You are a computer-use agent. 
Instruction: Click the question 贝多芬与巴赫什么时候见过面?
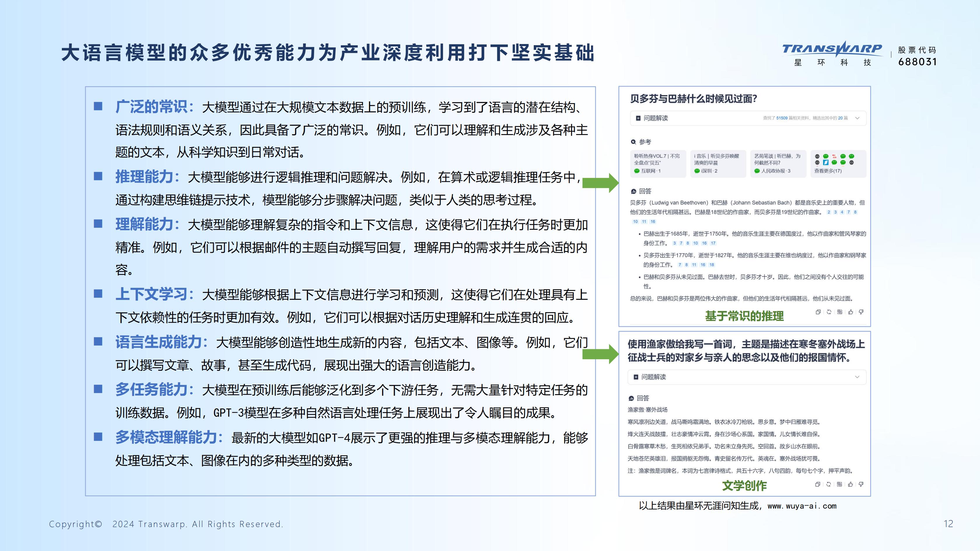(694, 99)
